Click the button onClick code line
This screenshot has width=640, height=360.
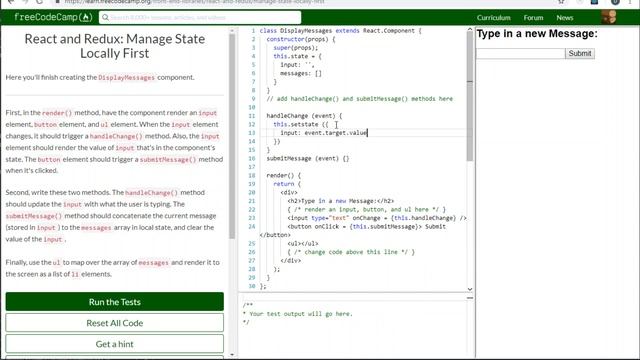coord(367,227)
